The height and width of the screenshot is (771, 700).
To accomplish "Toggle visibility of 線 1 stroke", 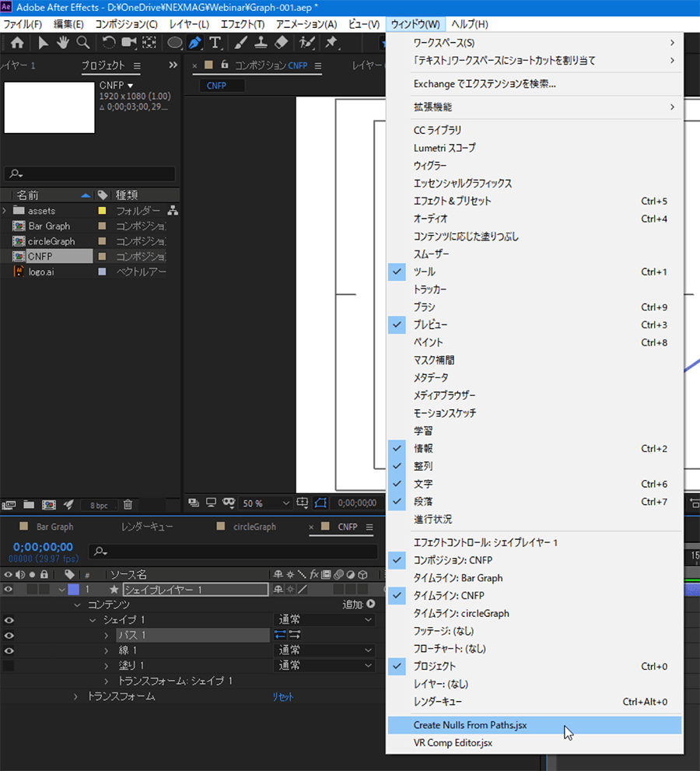I will [x=9, y=650].
